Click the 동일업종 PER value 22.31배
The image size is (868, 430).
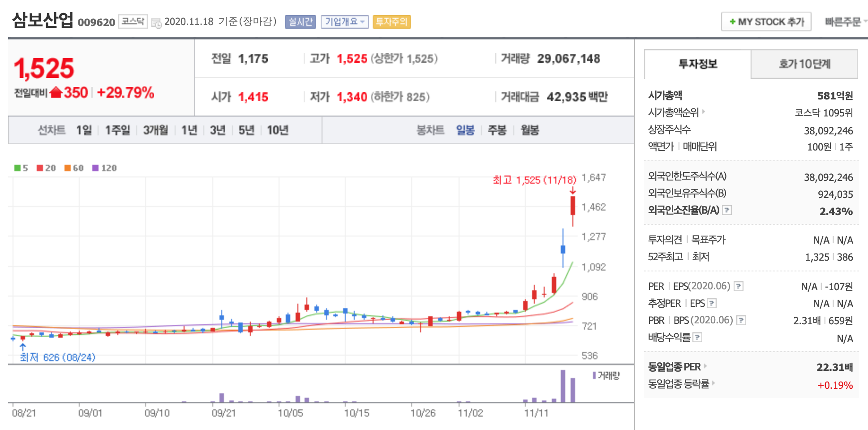[x=834, y=367]
